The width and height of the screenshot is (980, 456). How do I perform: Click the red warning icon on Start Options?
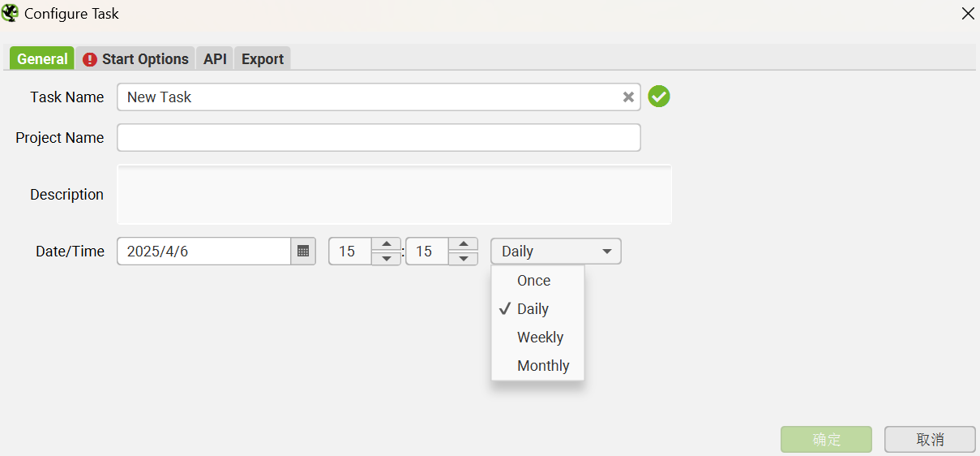90,59
